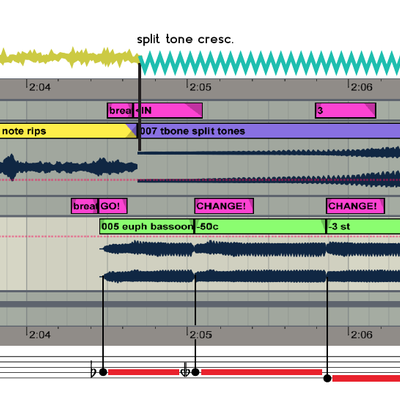Select the '007 tbone split tones' clip
This screenshot has width=400, height=400.
[269, 131]
